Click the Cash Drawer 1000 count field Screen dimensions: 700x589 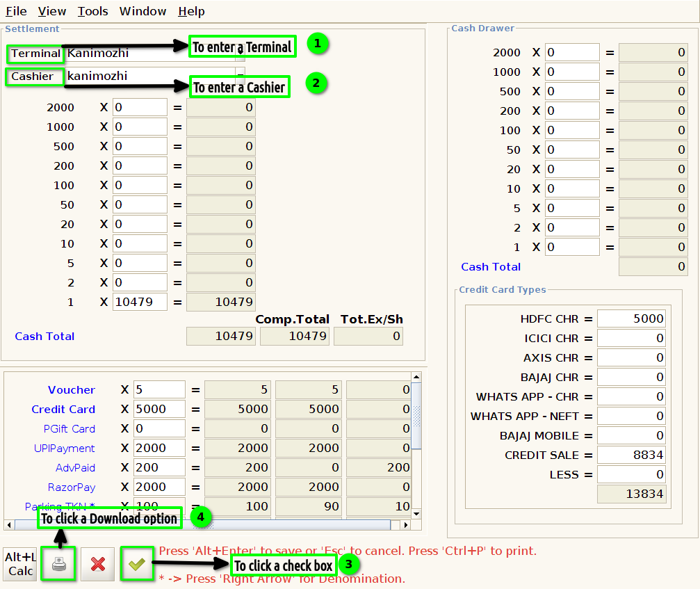pos(573,72)
